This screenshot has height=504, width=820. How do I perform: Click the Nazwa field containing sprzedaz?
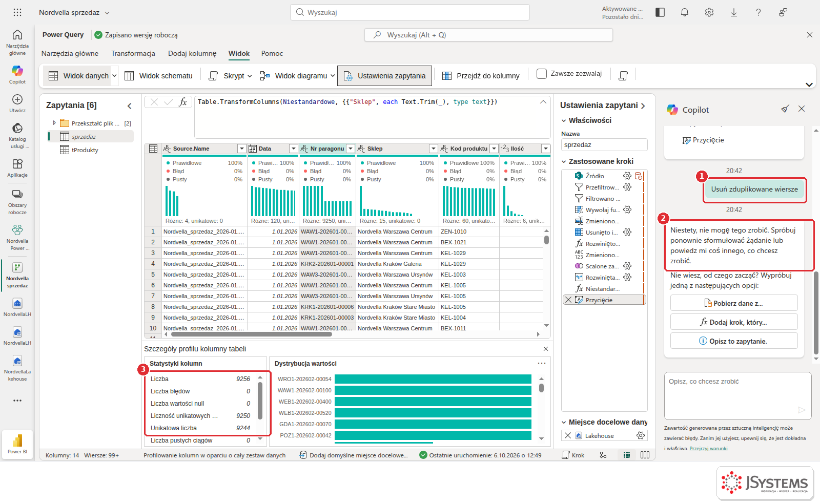point(604,145)
